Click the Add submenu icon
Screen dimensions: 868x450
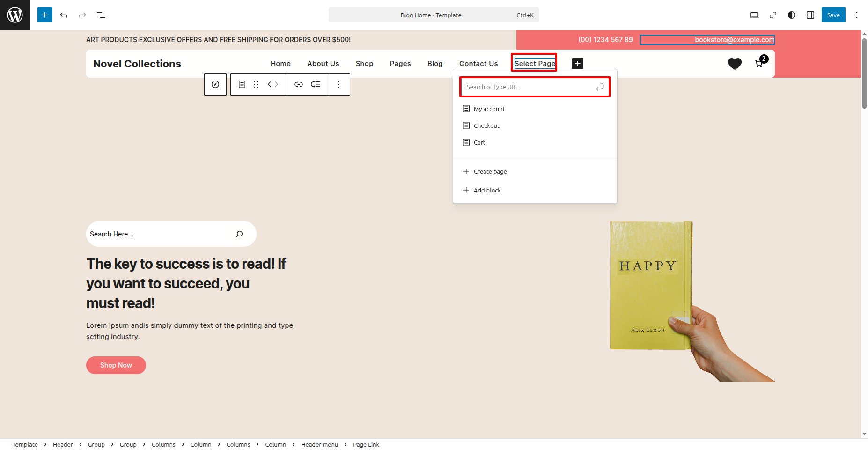(316, 84)
